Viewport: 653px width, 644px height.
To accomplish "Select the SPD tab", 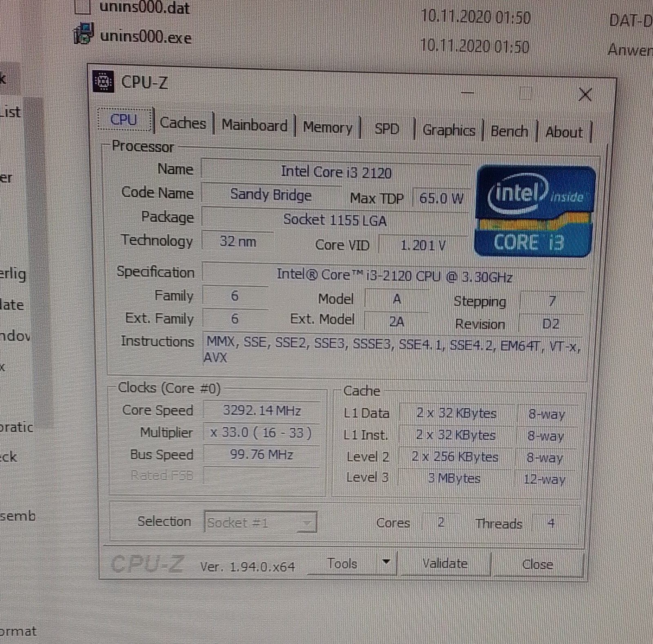I will click(386, 129).
